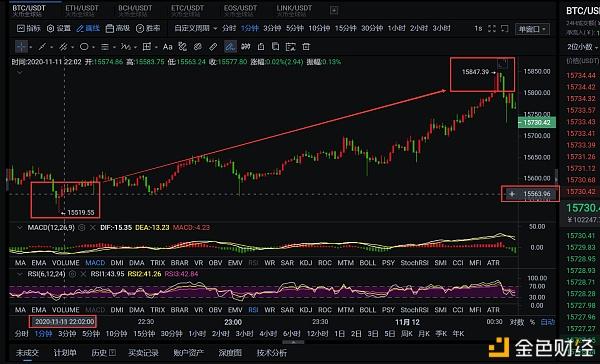Select the 周K weekly timeframe
This screenshot has width=600, height=364.
406,334
